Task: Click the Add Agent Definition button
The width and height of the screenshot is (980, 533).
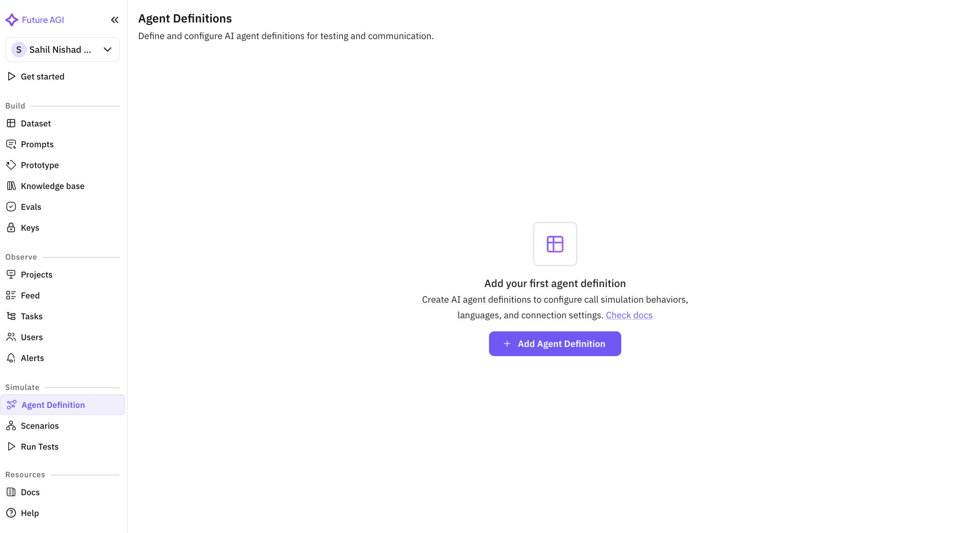Action: click(555, 343)
